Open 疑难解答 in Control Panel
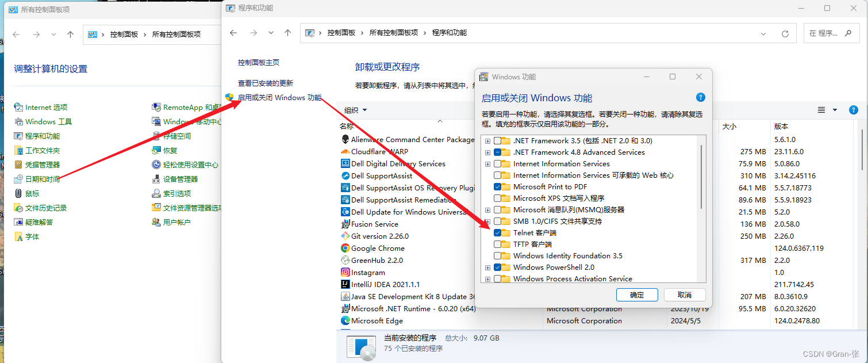The width and height of the screenshot is (868, 363). 39,222
